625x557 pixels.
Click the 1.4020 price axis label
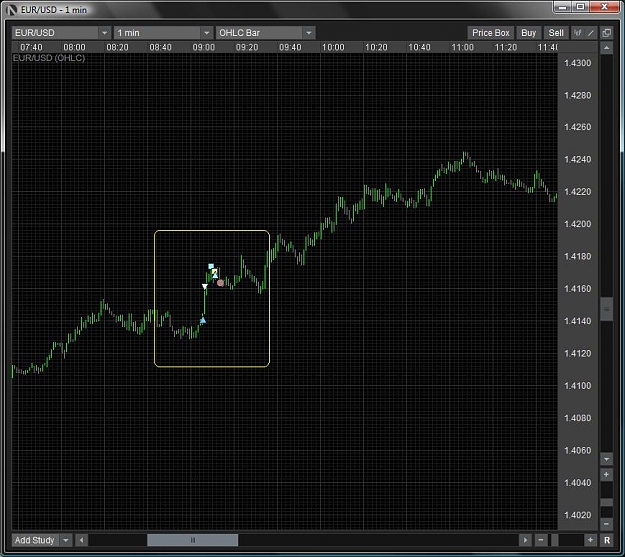pos(578,515)
